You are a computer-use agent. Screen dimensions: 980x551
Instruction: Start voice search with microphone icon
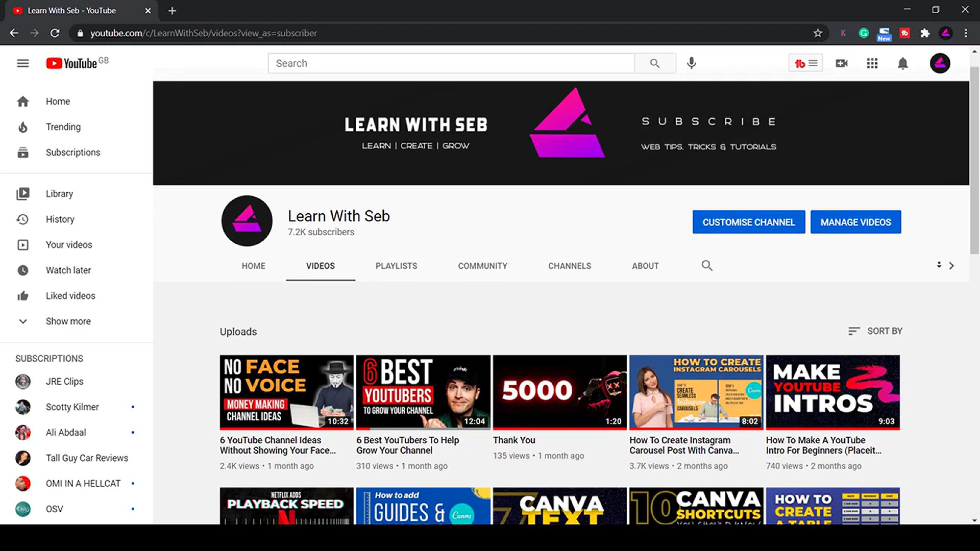[x=692, y=63]
